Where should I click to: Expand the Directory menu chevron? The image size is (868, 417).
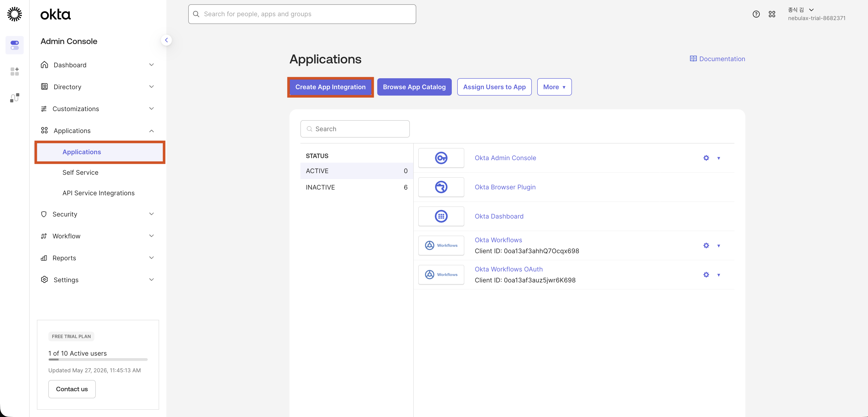coord(152,87)
